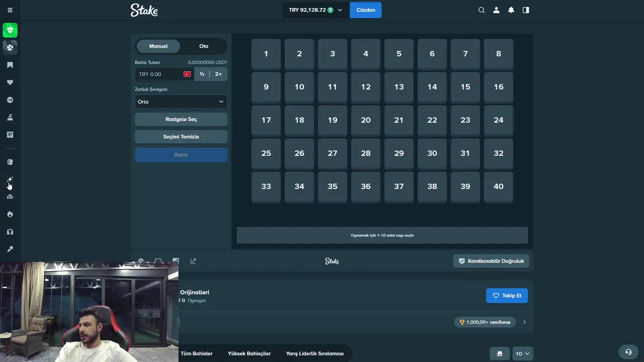Click the sparkle stars sidebar icon
Image resolution: width=644 pixels, height=362 pixels.
pyautogui.click(x=10, y=179)
